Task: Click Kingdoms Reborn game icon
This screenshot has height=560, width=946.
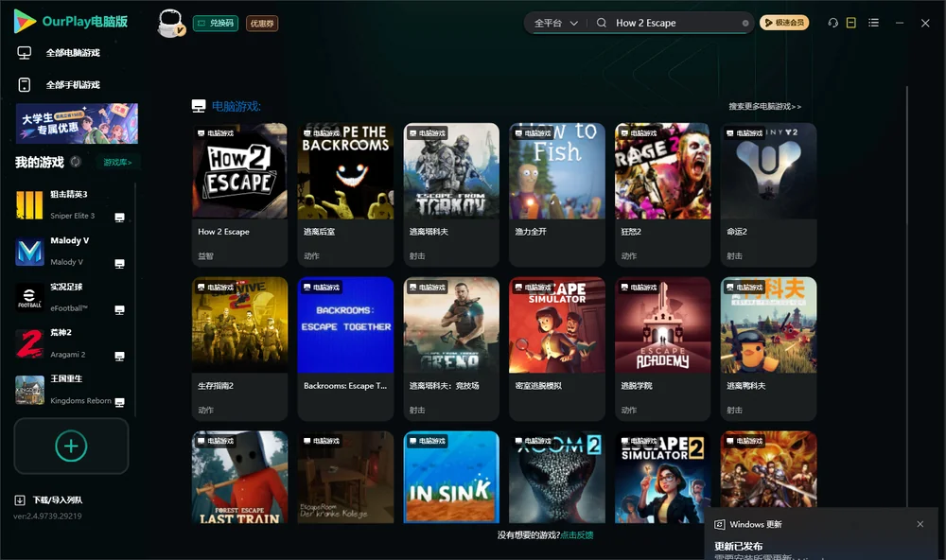Action: coord(29,390)
